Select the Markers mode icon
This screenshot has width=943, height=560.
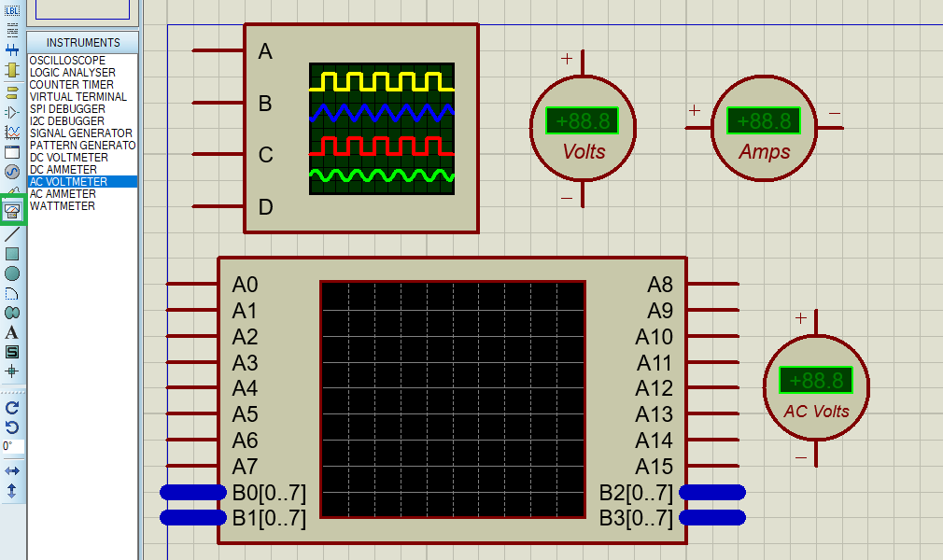(12, 371)
